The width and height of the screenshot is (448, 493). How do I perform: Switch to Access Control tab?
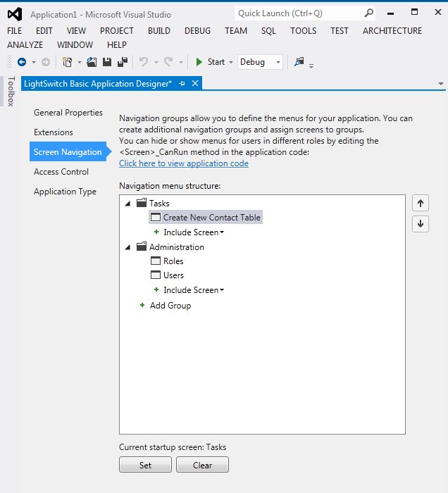tap(61, 172)
